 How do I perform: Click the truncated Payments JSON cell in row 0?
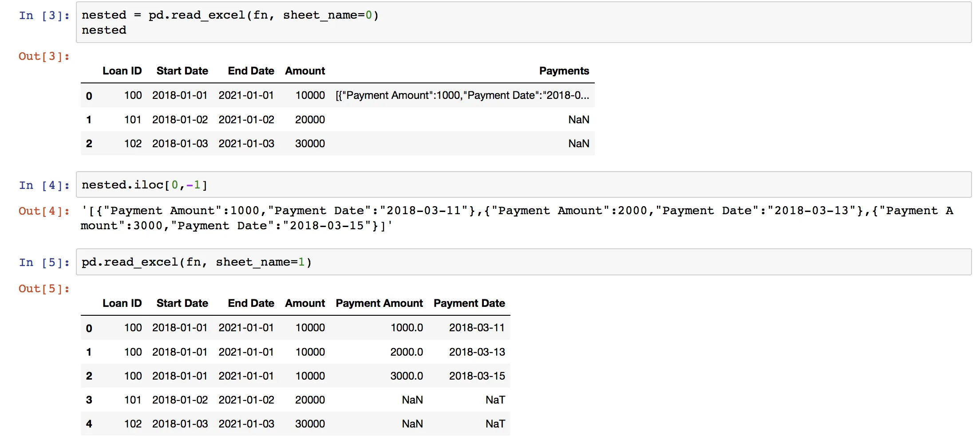pos(462,95)
